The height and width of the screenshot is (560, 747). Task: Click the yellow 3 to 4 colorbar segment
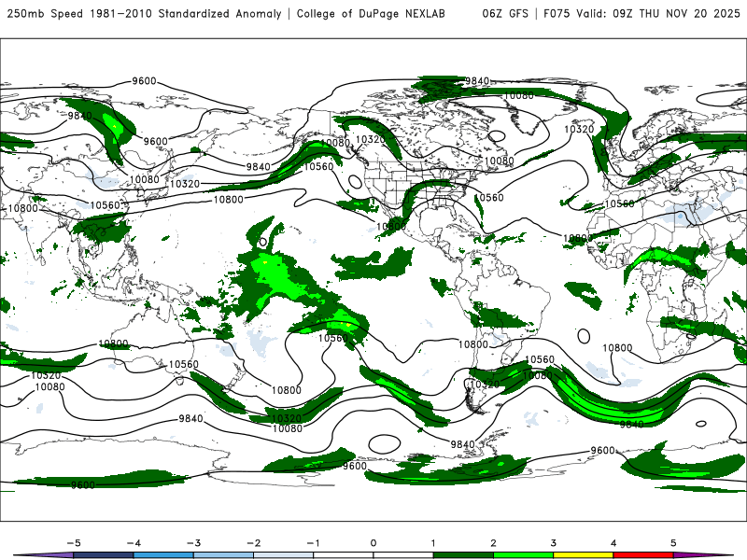pos(583,555)
